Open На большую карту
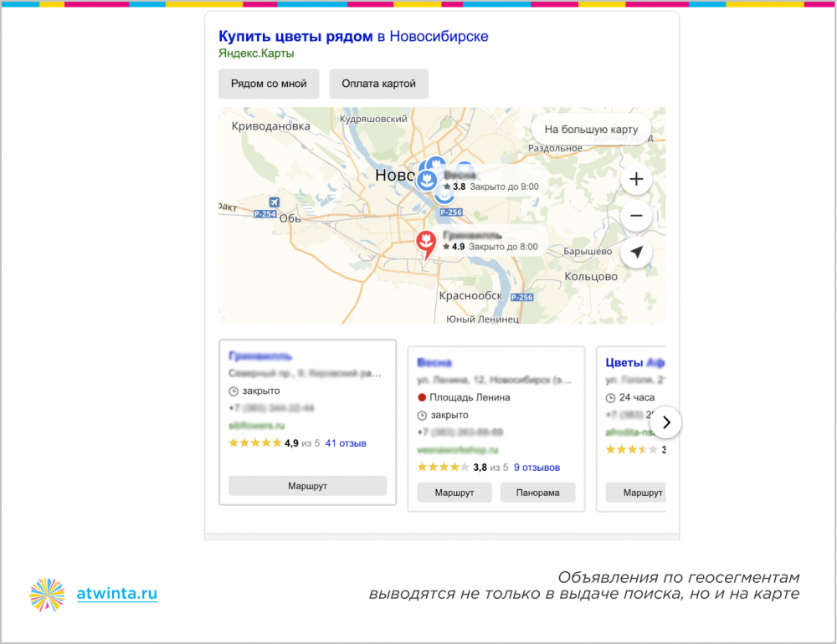Screen dimensions: 837x644 (x=591, y=130)
